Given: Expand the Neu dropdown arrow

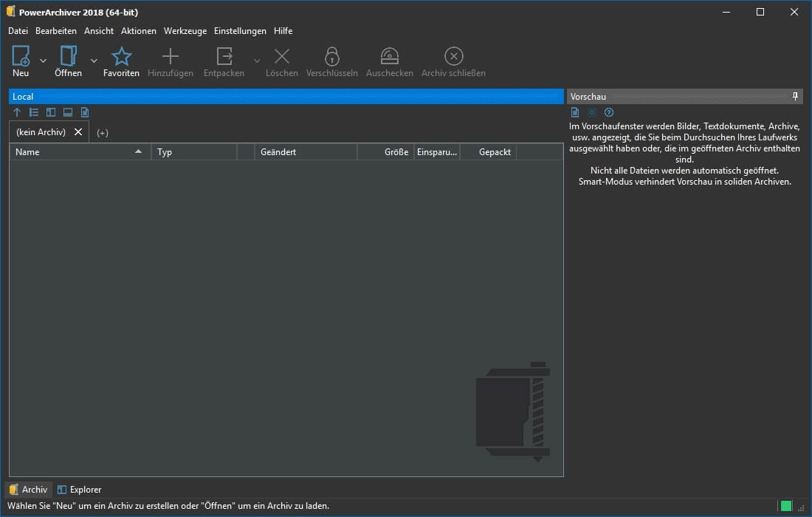Looking at the screenshot, I should tap(43, 61).
